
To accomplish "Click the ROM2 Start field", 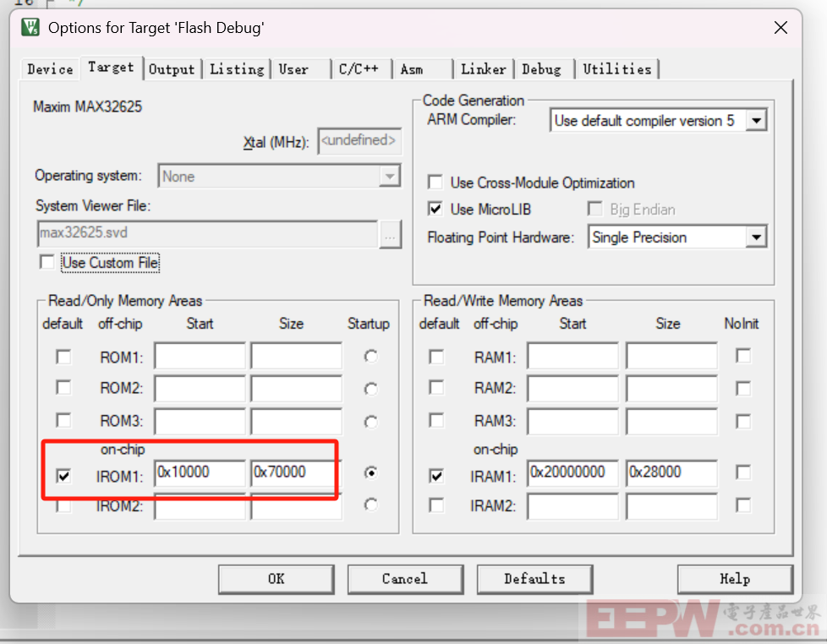I will point(200,389).
